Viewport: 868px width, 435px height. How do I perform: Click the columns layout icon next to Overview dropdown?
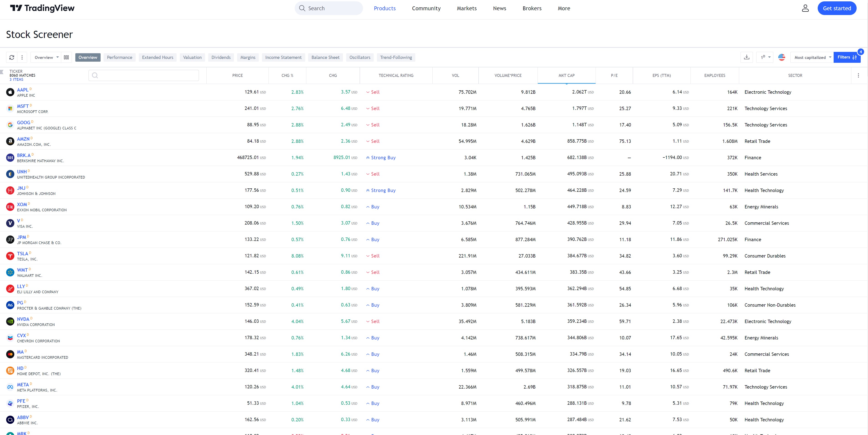(x=66, y=57)
